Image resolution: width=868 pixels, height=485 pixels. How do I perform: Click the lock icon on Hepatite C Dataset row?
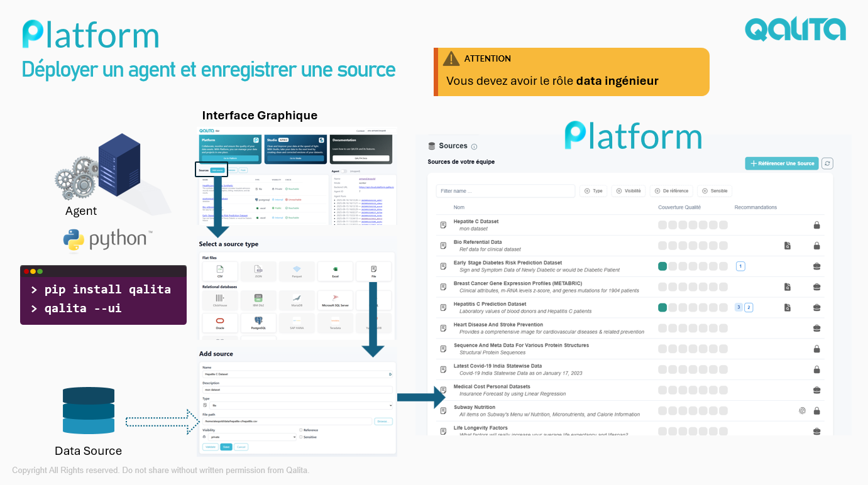pos(817,225)
